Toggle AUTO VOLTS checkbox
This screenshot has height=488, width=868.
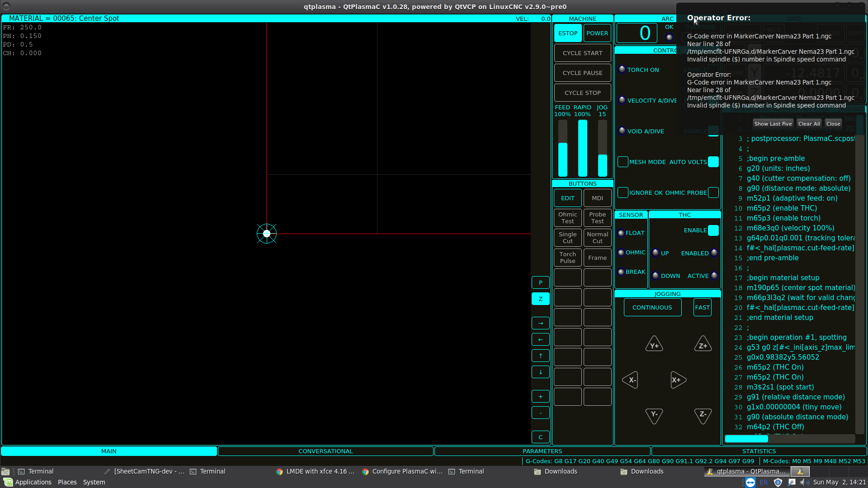pyautogui.click(x=713, y=162)
